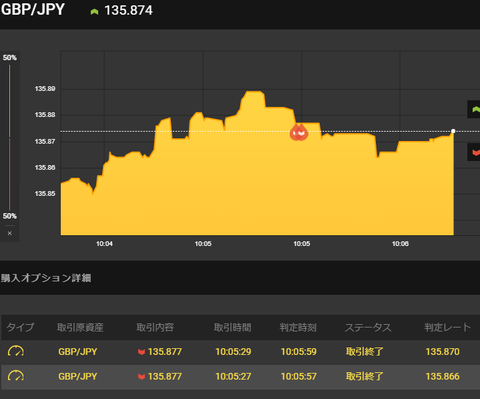Click the current rate 135.874
This screenshot has height=399, width=480.
pos(128,10)
